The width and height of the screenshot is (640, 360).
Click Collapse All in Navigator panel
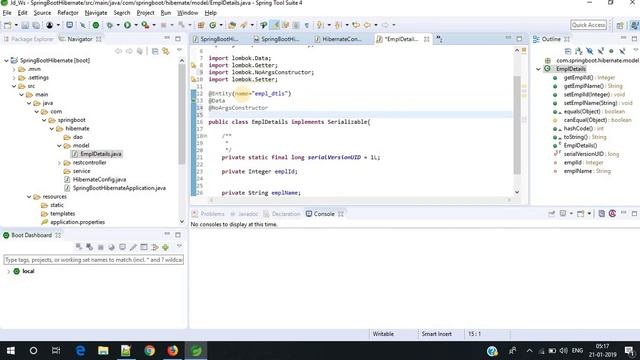coord(155,51)
